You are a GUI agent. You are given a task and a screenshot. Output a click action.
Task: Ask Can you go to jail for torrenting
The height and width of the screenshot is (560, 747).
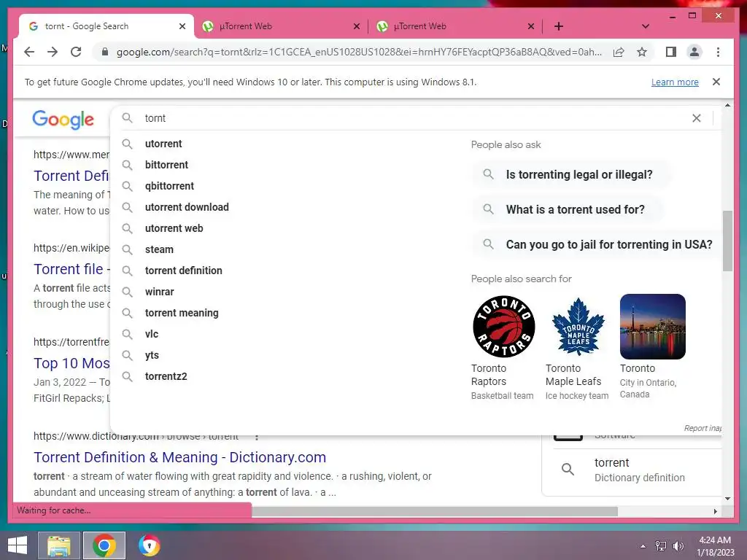tap(597, 245)
